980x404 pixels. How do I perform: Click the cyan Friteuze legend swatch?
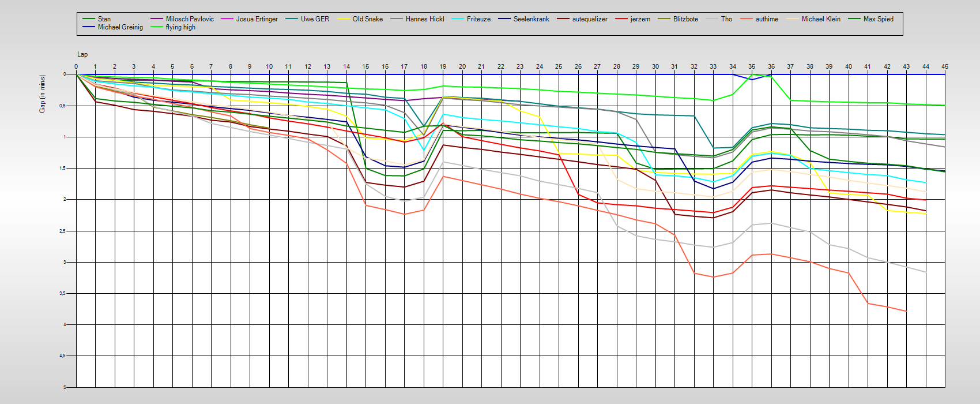tap(458, 19)
